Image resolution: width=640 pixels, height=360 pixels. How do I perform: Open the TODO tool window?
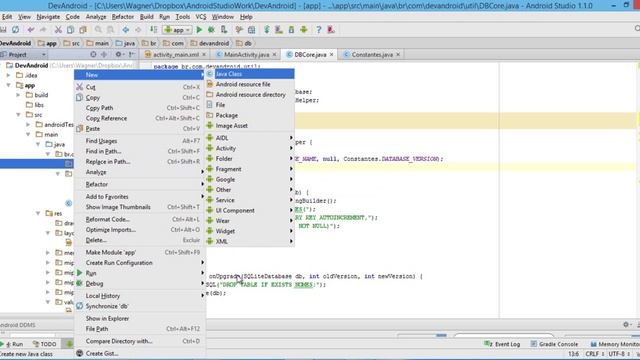click(x=44, y=344)
